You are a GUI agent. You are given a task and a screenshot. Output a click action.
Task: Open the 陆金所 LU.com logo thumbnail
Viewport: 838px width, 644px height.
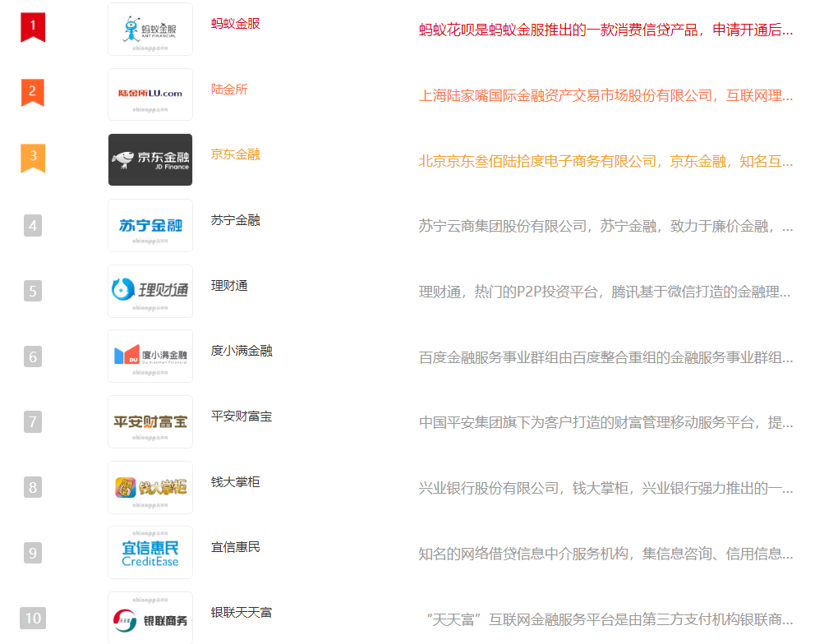pyautogui.click(x=150, y=94)
